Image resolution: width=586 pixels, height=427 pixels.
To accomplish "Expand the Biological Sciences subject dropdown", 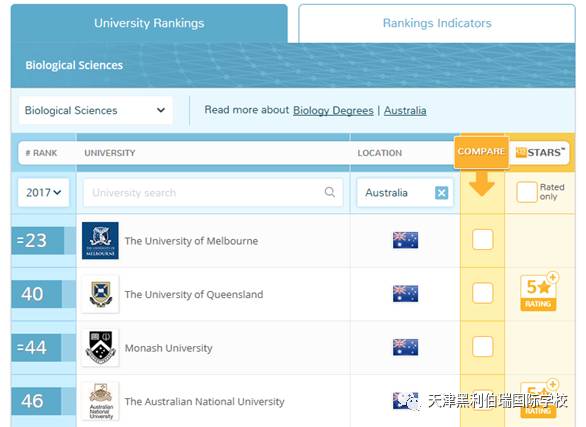I will pyautogui.click(x=96, y=110).
